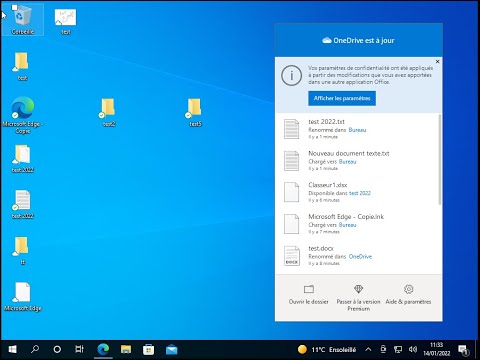Open the Classeur1.xlsx entry
Image resolution: width=480 pixels, height=360 pixels.
357,192
